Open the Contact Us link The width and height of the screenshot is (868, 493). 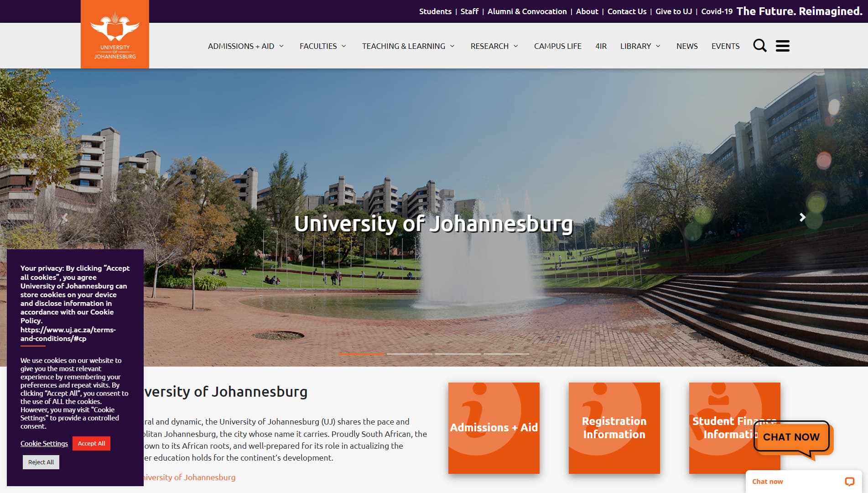pyautogui.click(x=627, y=11)
